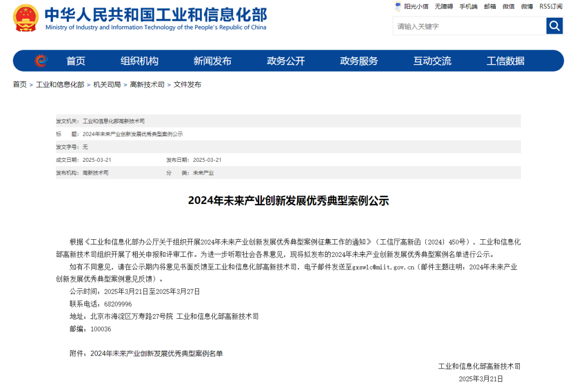The image size is (577, 392).
Task: Click the magnifier search button
Action: click(555, 26)
